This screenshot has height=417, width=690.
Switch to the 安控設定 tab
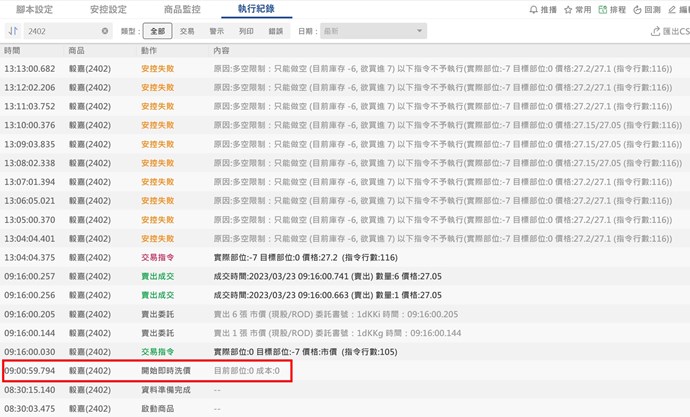pos(107,9)
